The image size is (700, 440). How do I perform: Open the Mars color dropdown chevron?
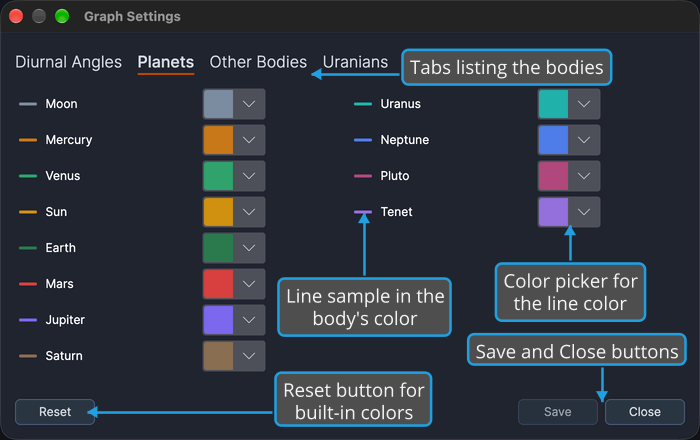(249, 284)
